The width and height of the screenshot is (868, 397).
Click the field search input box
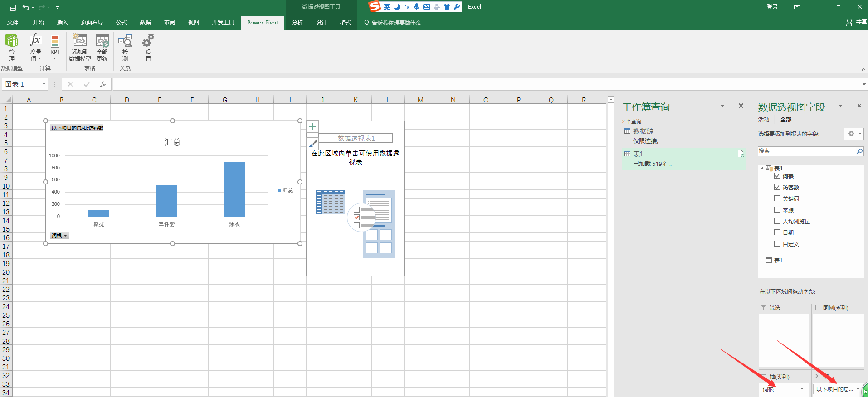tap(806, 151)
